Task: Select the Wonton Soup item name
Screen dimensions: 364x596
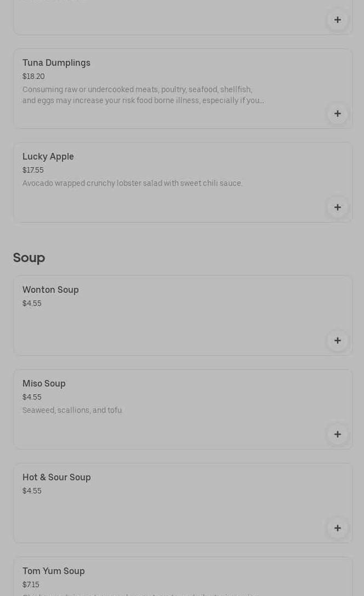Action: [x=50, y=290]
